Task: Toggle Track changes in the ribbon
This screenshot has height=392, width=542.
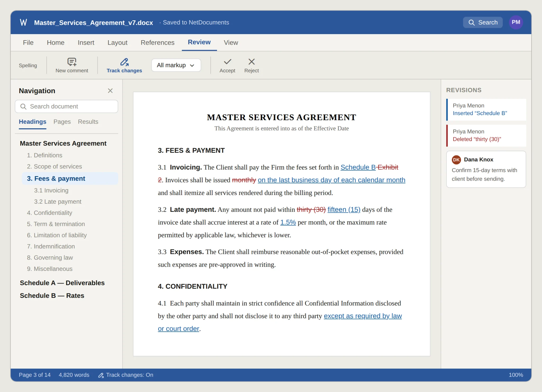Action: pos(124,65)
